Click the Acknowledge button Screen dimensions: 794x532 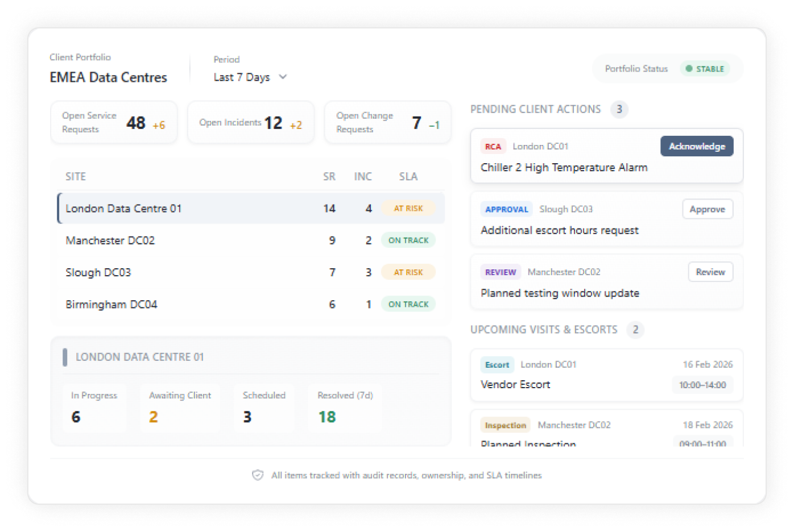(x=696, y=147)
